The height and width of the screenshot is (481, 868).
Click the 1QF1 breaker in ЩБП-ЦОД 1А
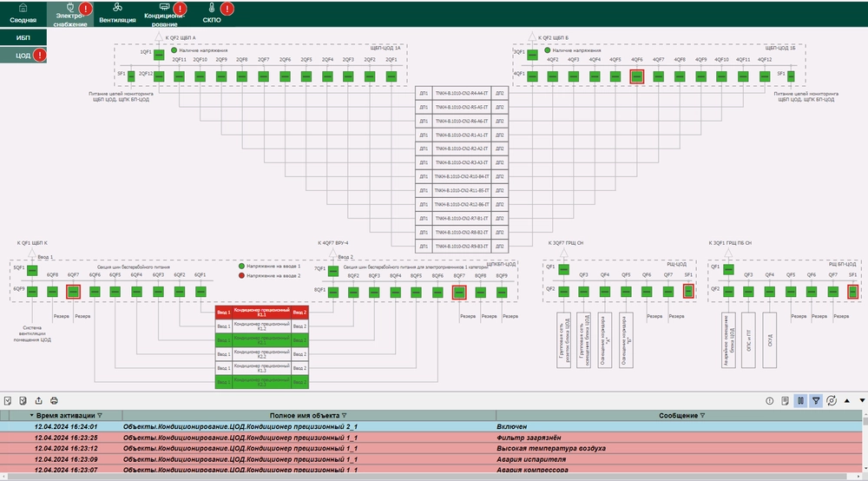point(159,54)
